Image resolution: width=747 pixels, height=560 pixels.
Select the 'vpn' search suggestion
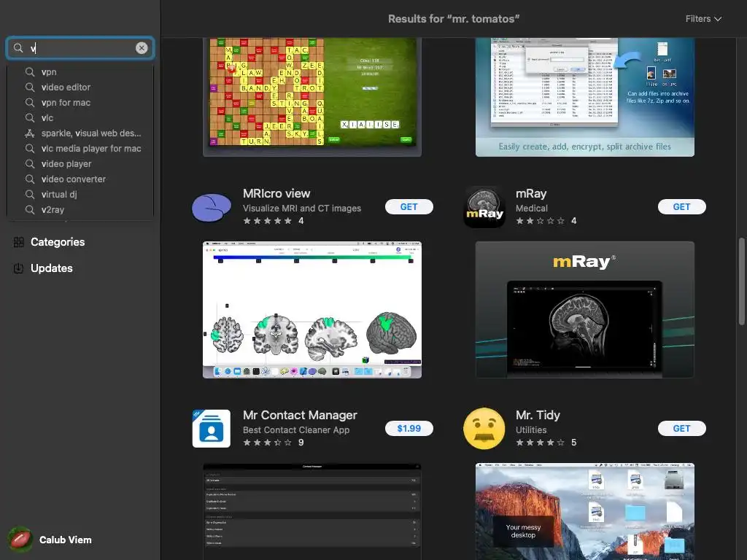pyautogui.click(x=80, y=72)
